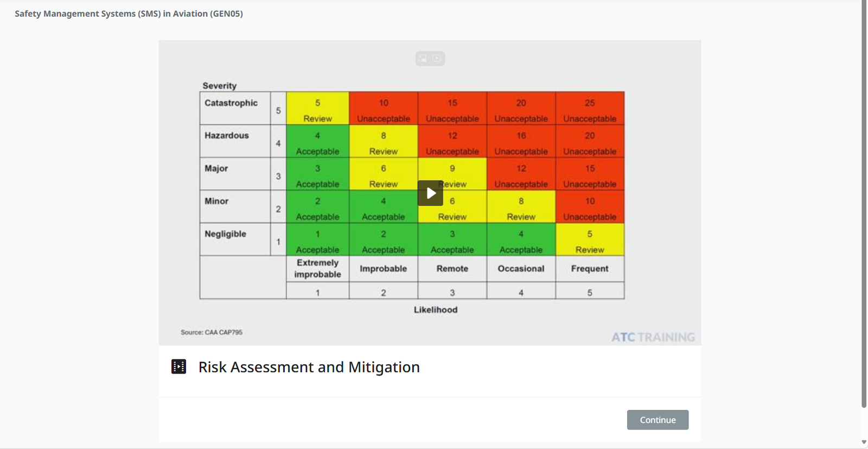Click the Negligible severity row label
868x449 pixels.
225,234
